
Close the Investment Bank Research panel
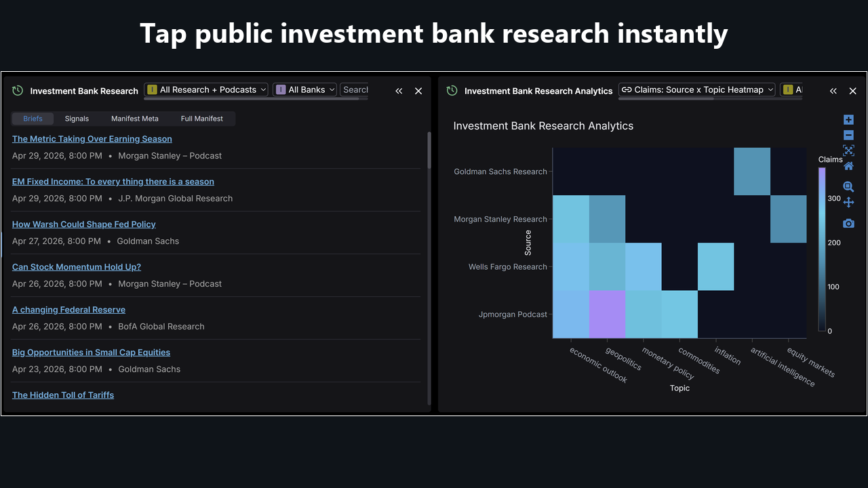(x=418, y=91)
